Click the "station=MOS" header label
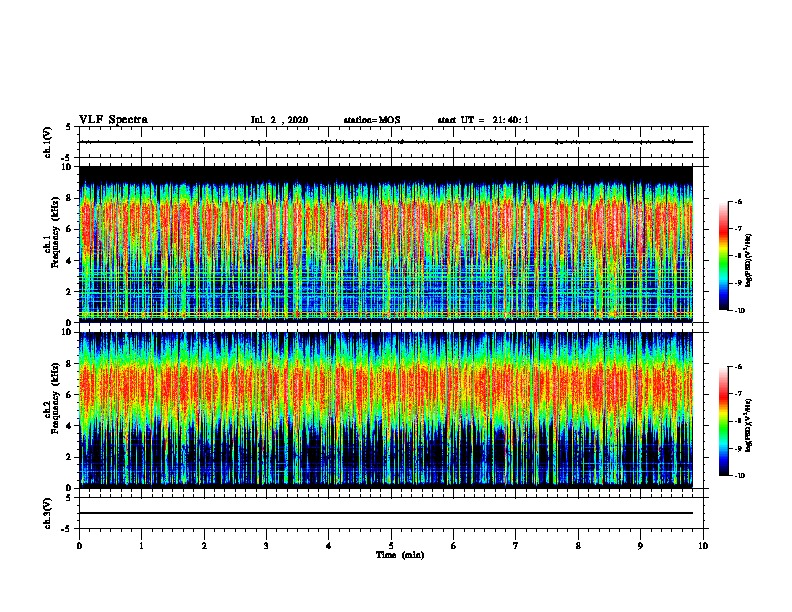This screenshot has width=792, height=612. point(372,120)
